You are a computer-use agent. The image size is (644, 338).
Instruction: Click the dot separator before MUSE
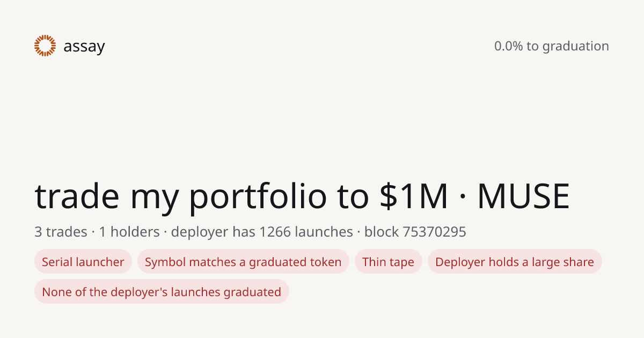[462, 197]
